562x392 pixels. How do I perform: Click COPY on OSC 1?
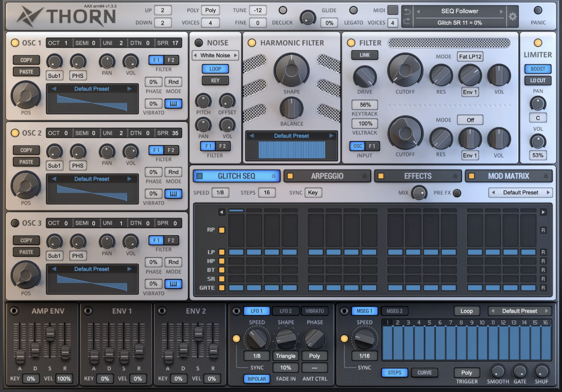(26, 60)
